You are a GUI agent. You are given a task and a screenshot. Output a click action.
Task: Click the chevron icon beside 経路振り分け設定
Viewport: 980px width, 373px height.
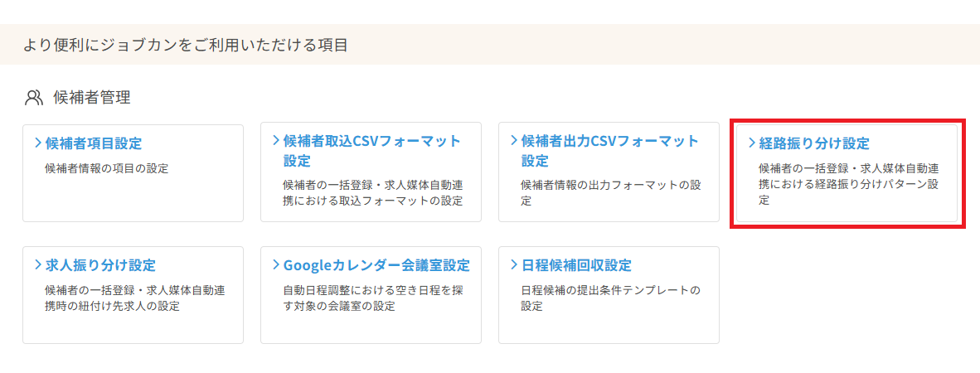(752, 143)
